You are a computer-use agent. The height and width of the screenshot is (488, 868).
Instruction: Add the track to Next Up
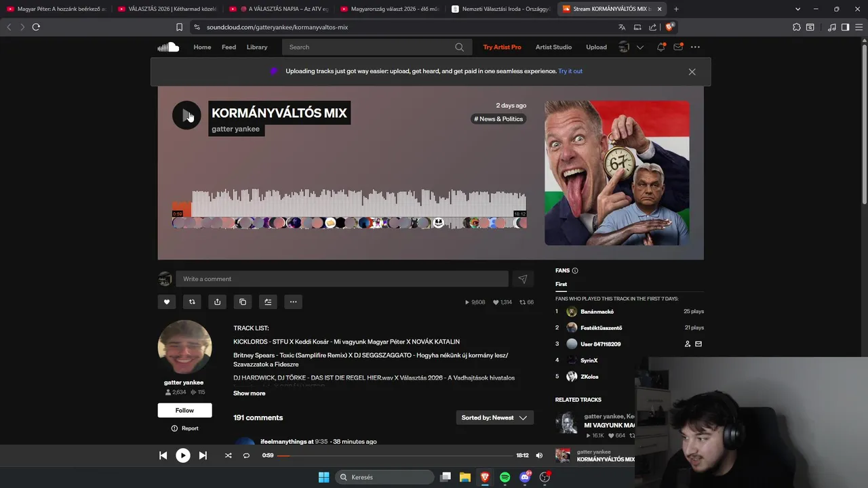[x=268, y=302]
